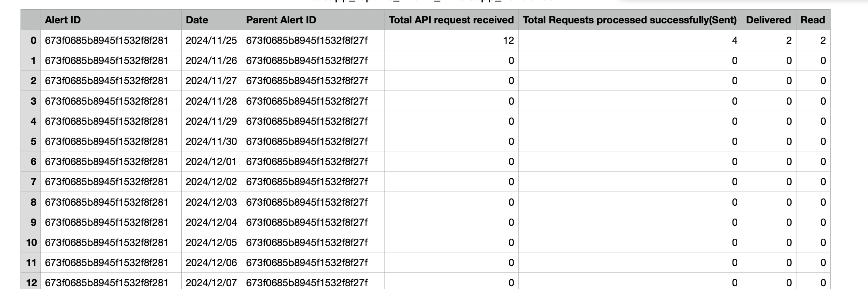Click the Alert ID column header
Viewport: 868px width, 289px height.
click(x=63, y=20)
